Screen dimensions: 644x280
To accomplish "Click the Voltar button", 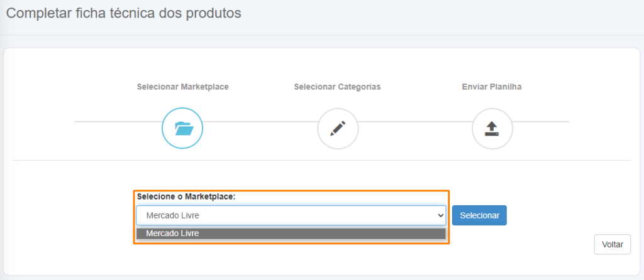I will point(613,245).
